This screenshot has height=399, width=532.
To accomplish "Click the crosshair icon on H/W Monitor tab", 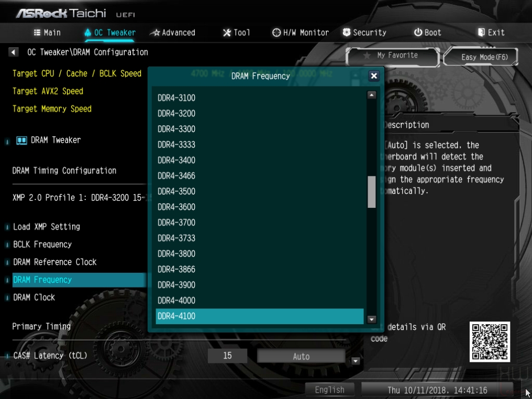I will tap(276, 32).
